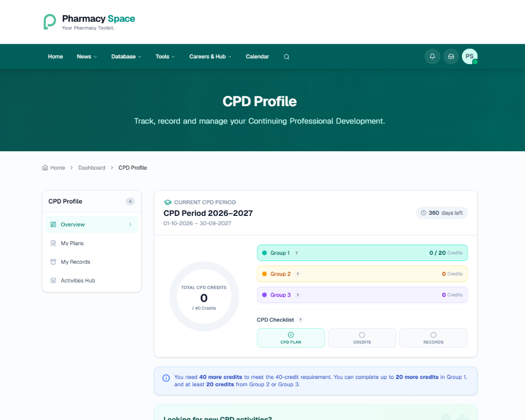This screenshot has height=420, width=525.
Task: Click the teal Group 1 color dot
Action: click(265, 253)
